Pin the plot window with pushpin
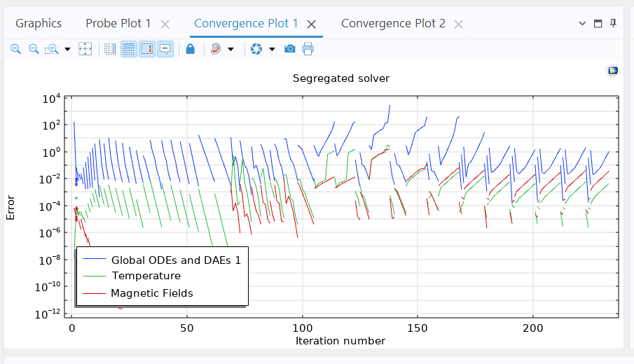Image resolution: width=634 pixels, height=364 pixels. [614, 23]
